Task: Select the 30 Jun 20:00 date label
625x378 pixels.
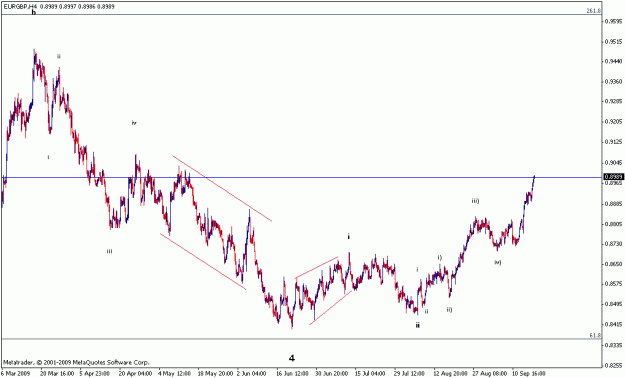Action: pyautogui.click(x=332, y=374)
